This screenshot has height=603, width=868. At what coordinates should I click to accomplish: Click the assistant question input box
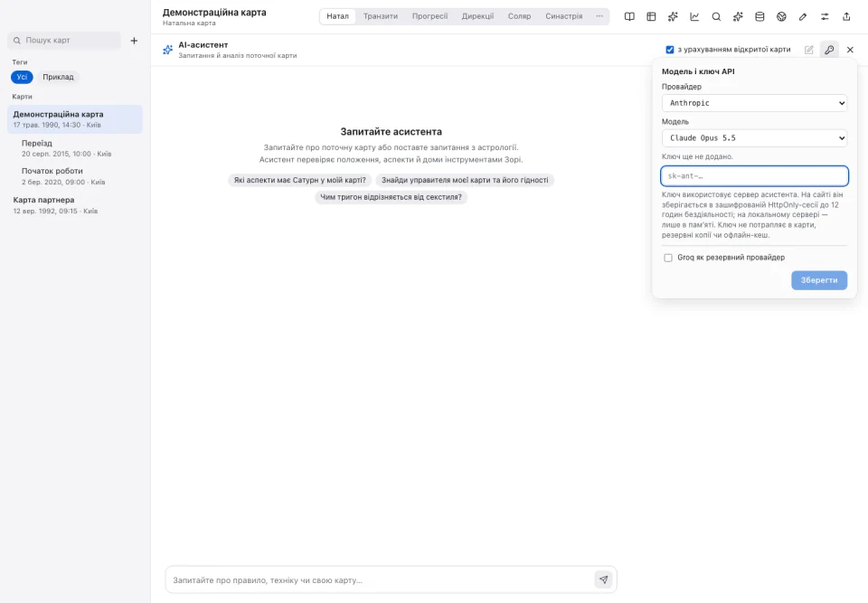pos(380,579)
